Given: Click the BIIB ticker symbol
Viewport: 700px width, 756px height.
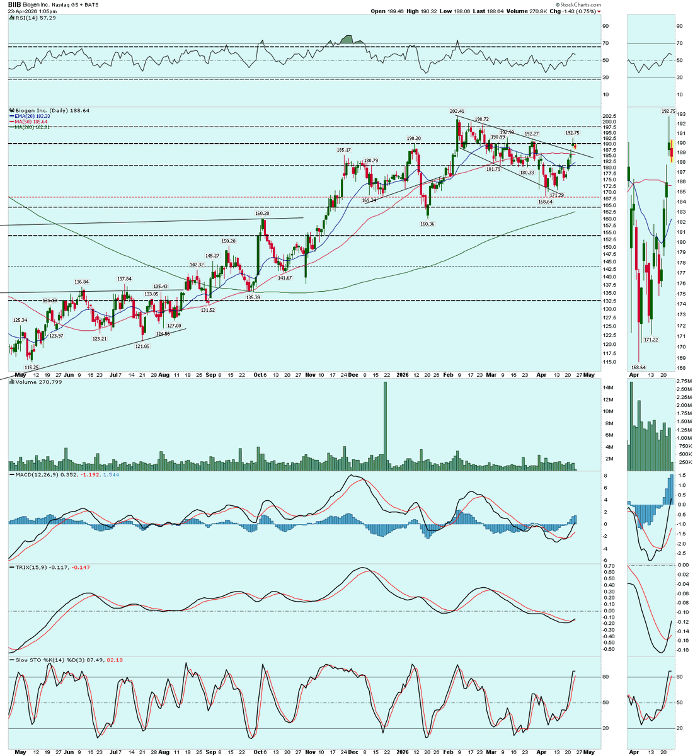Looking at the screenshot, I should tap(15, 4).
